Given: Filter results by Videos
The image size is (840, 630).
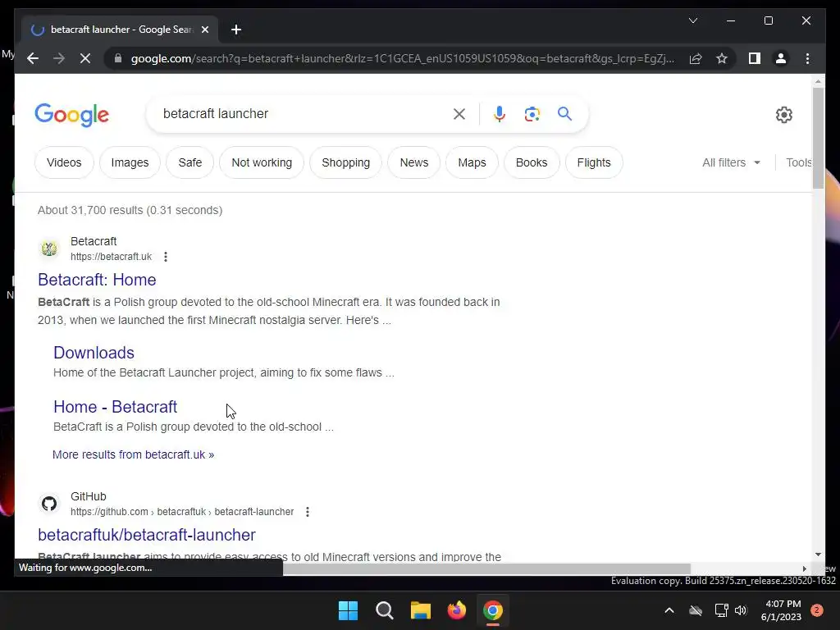Looking at the screenshot, I should [x=64, y=162].
